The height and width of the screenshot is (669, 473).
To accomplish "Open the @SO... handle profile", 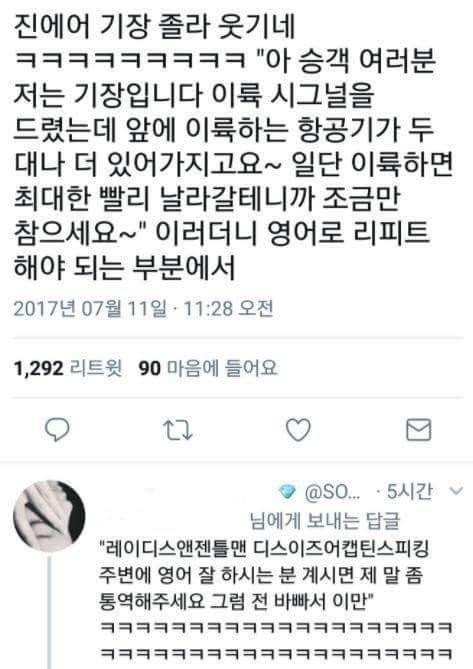I will (333, 492).
